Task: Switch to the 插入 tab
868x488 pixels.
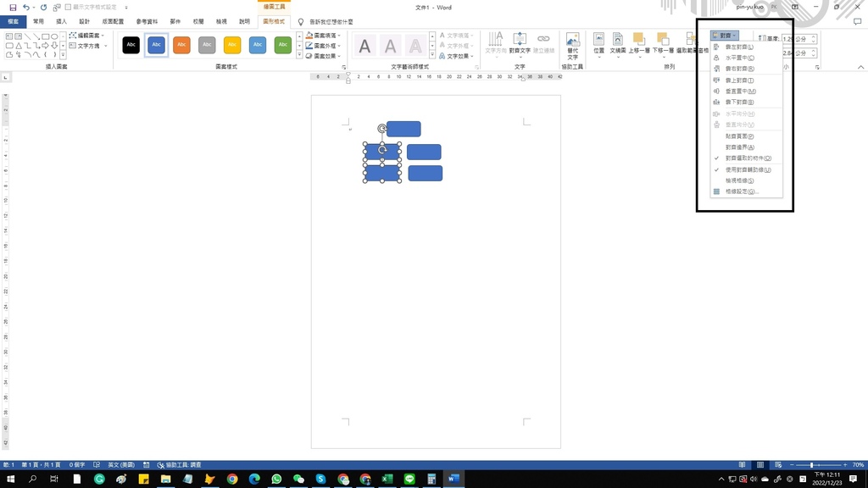Action: point(61,21)
